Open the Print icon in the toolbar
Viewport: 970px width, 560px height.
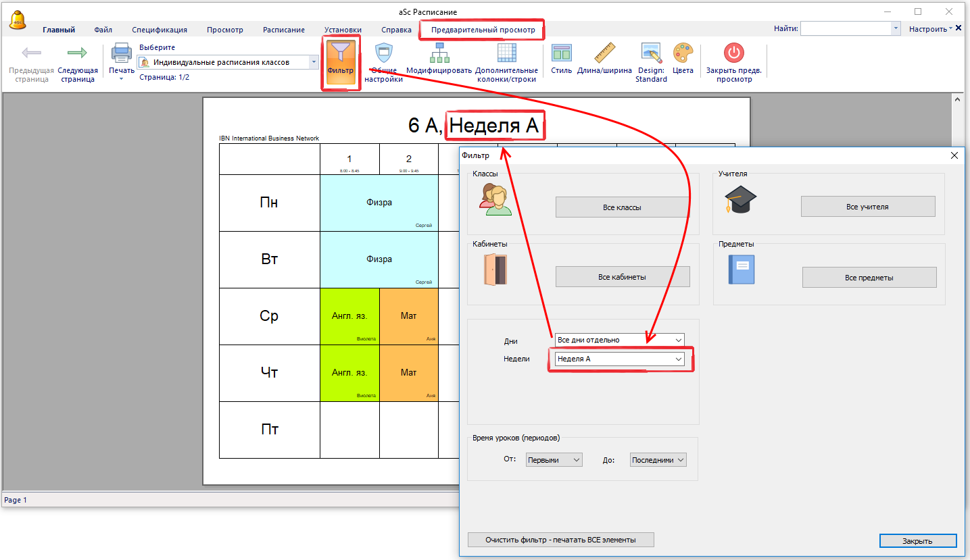point(122,54)
